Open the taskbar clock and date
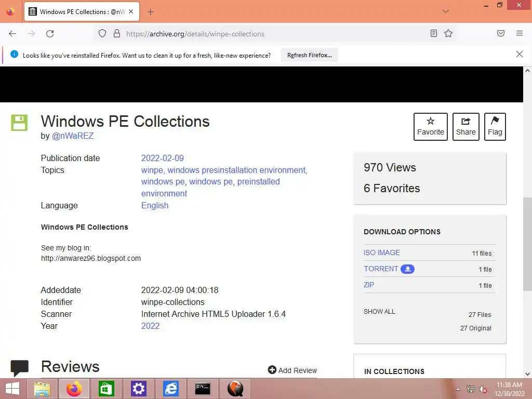 (509, 389)
